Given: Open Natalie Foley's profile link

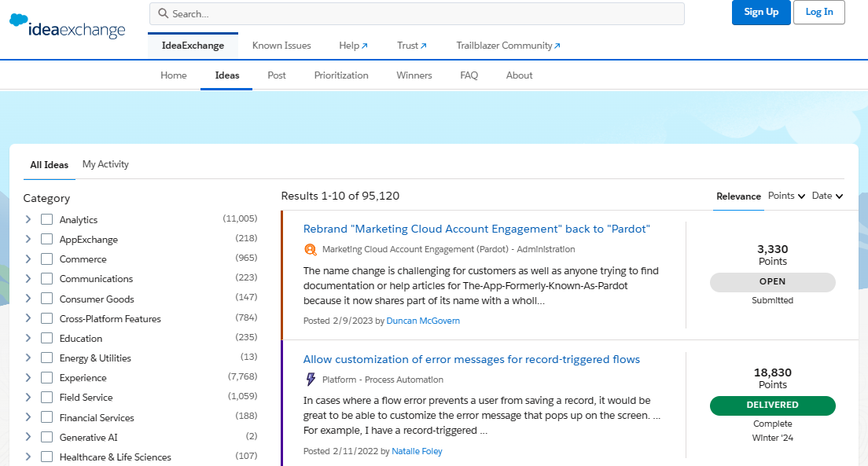Looking at the screenshot, I should [x=417, y=451].
